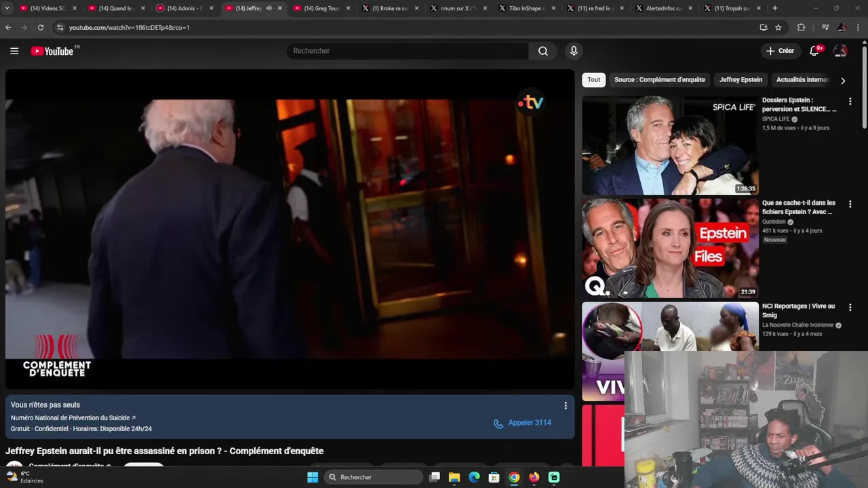
Task: Open the weather widget showing 6°C
Action: (24, 477)
